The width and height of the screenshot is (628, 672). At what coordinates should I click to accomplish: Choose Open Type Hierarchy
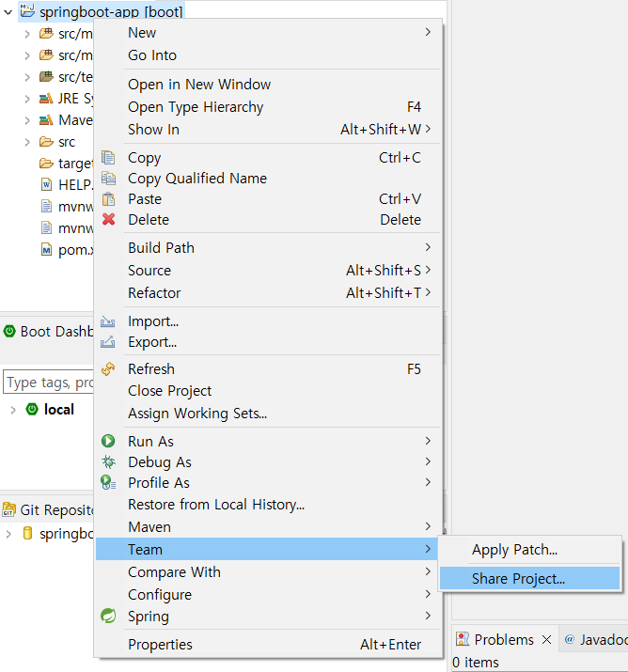tap(269, 107)
